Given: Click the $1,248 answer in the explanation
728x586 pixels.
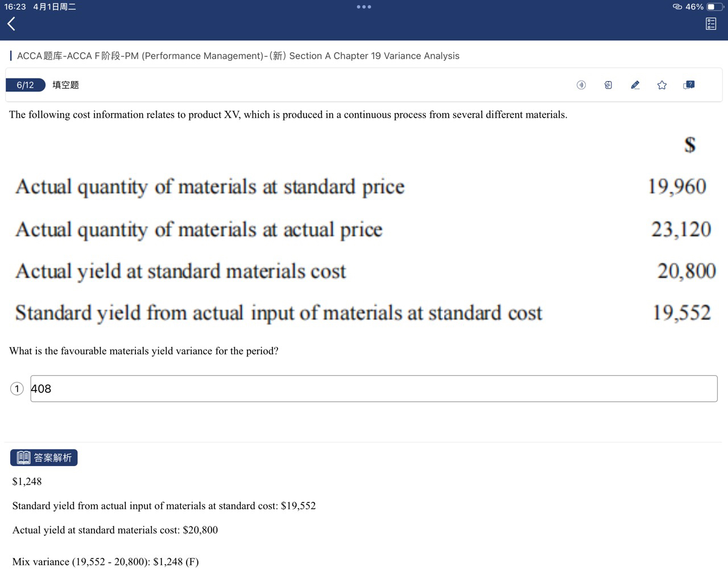Looking at the screenshot, I should pos(27,481).
